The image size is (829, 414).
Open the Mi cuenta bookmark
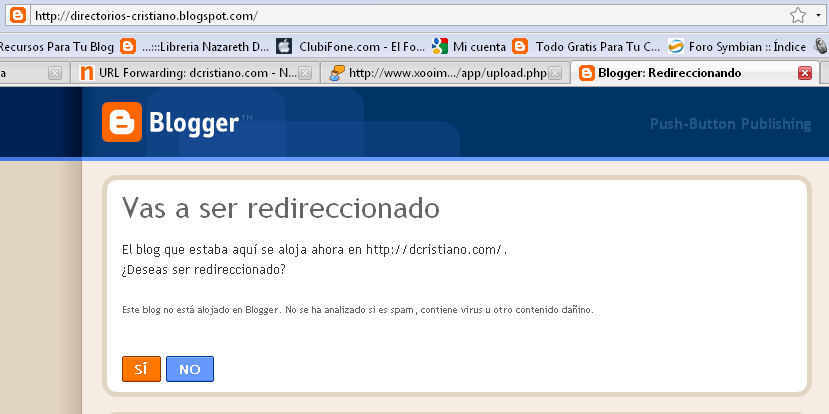pyautogui.click(x=480, y=47)
